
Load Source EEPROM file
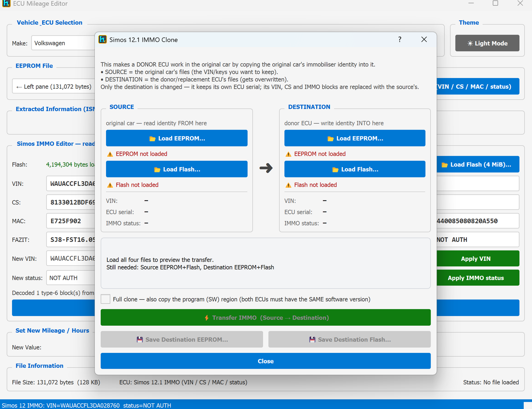(177, 138)
